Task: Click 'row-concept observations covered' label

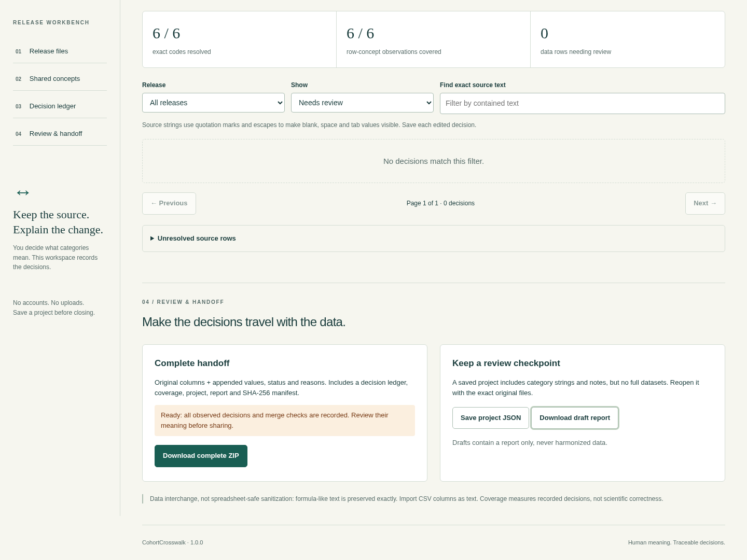Action: [394, 52]
